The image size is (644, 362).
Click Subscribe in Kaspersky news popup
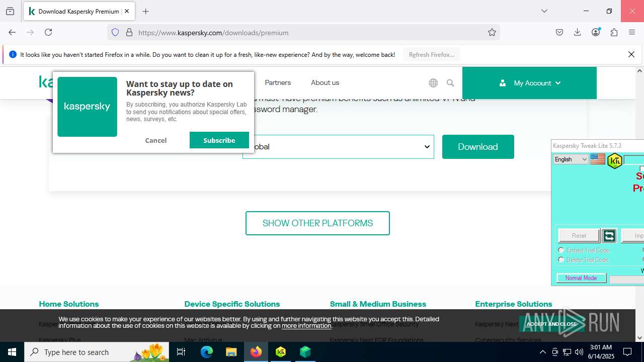pos(219,140)
